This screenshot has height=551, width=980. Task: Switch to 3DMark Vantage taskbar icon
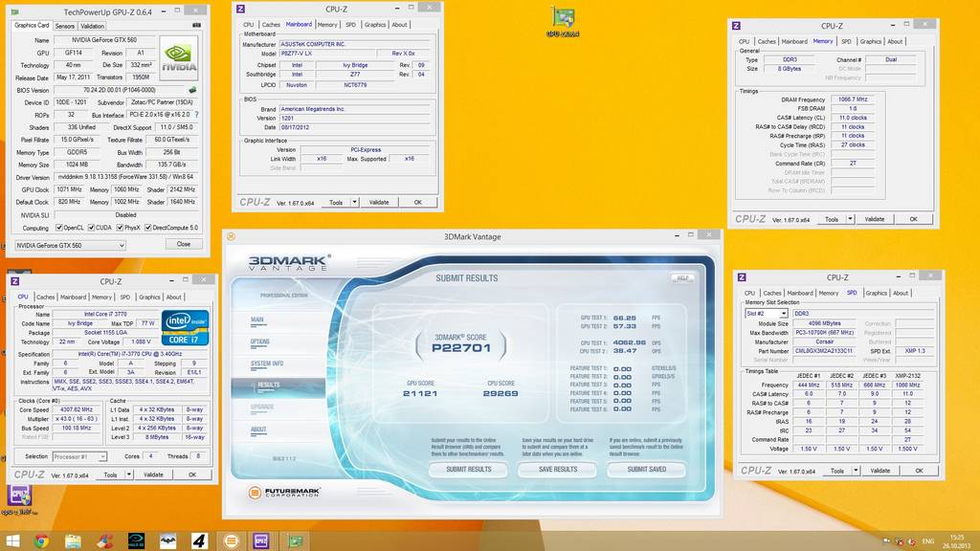[x=232, y=541]
